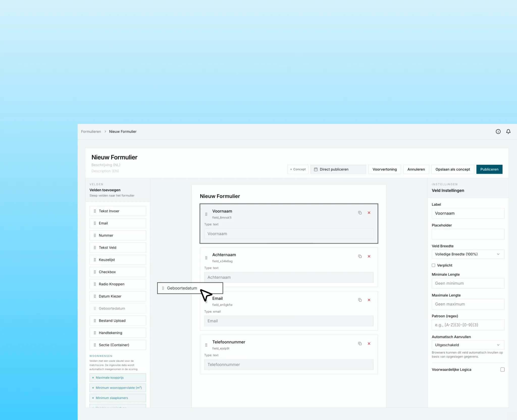The width and height of the screenshot is (517, 420).
Task: Open the Veld Breedte dropdown
Action: pos(468,254)
